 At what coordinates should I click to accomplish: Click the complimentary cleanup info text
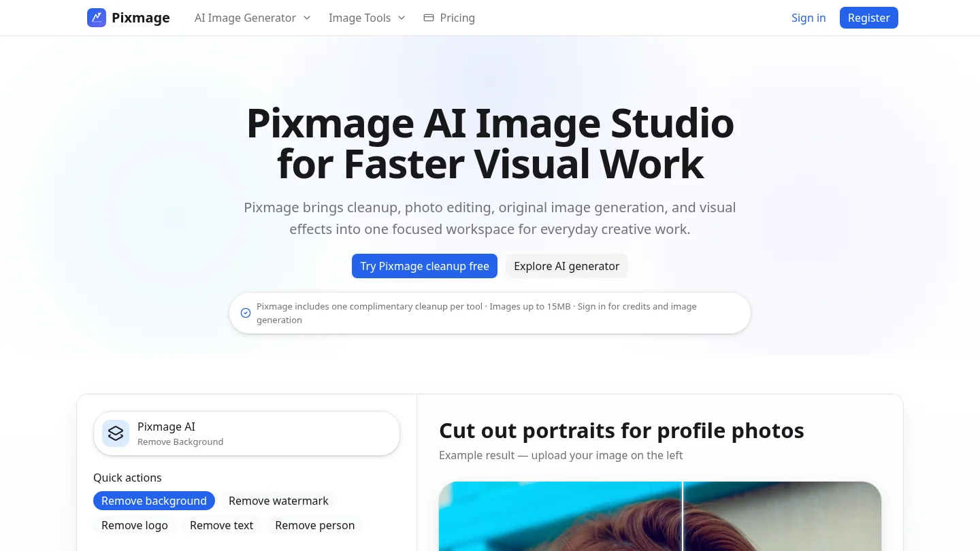476,313
